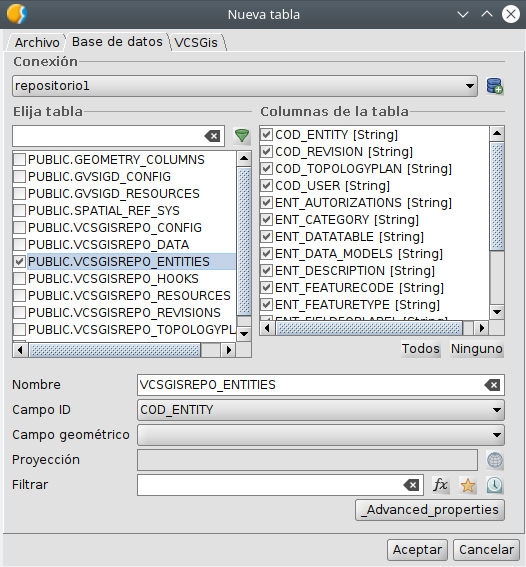Clear the Filtrar field text
526x567 pixels.
pyautogui.click(x=411, y=485)
